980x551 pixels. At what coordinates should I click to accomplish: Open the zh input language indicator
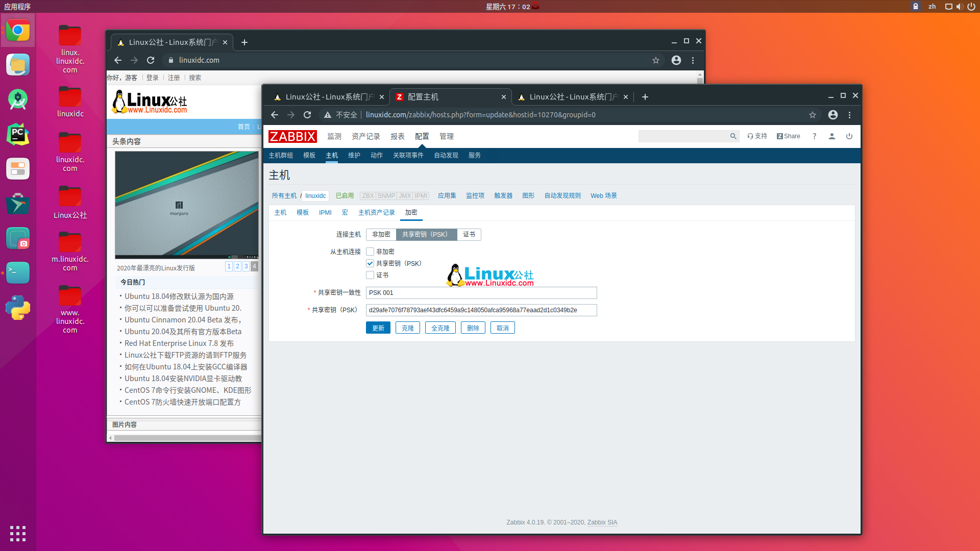932,7
